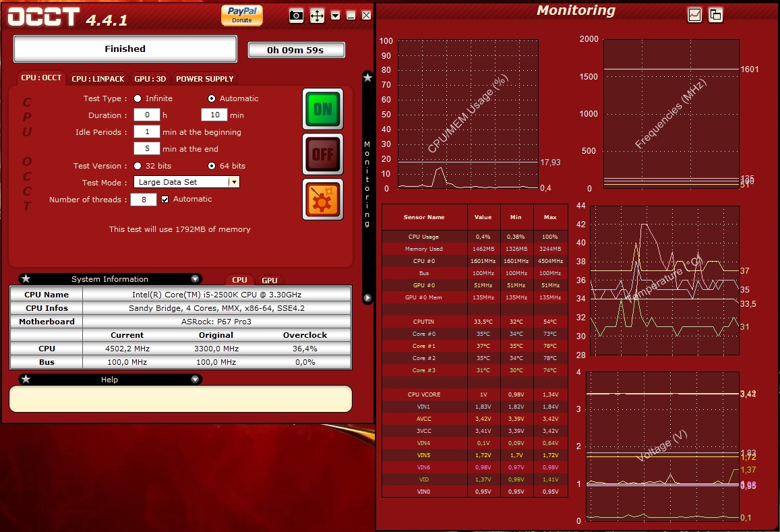Choose 32 bits test version
The width and height of the screenshot is (780, 532).
pyautogui.click(x=138, y=166)
